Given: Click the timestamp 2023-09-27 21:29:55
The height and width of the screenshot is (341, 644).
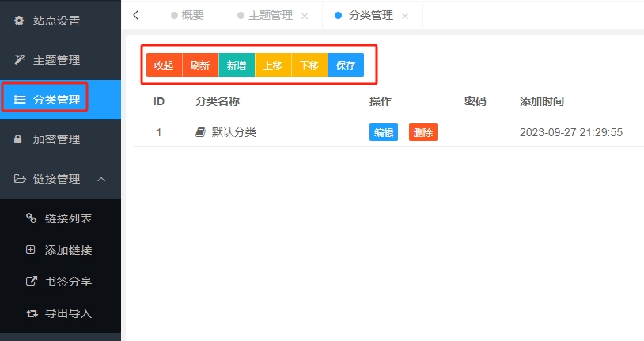Looking at the screenshot, I should [571, 132].
